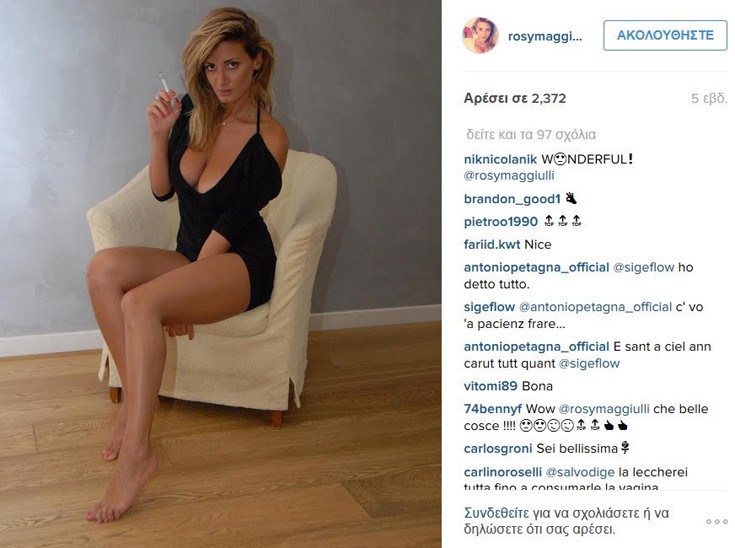Open niknicolanik commenter profile
This screenshot has height=548, width=735.
tap(500, 159)
